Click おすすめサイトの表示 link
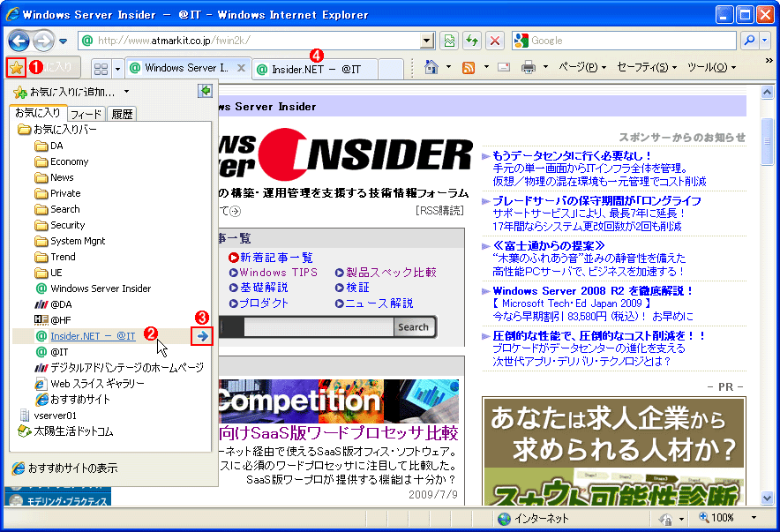The height and width of the screenshot is (532, 780). pos(65,468)
